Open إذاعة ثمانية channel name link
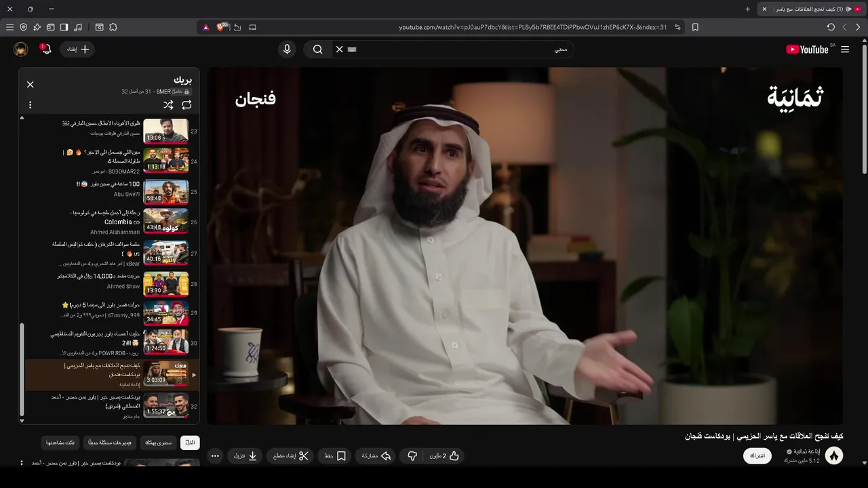This screenshot has width=868, height=488. (x=808, y=452)
